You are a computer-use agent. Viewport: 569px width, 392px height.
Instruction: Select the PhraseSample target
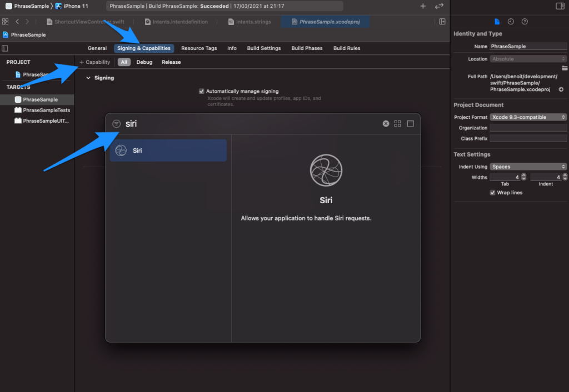pos(37,99)
